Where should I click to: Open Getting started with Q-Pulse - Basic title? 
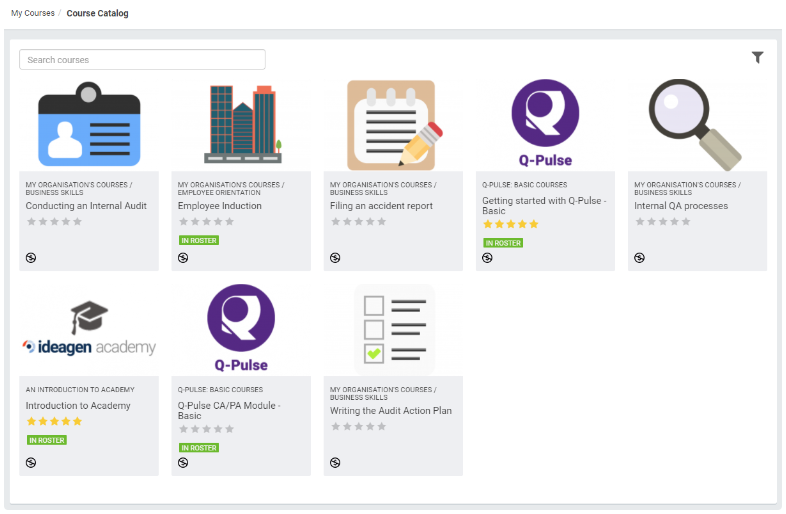544,206
